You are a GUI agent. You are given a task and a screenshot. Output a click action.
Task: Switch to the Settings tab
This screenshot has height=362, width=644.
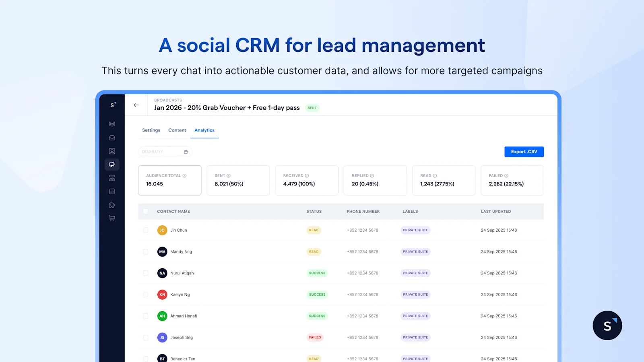(151, 130)
